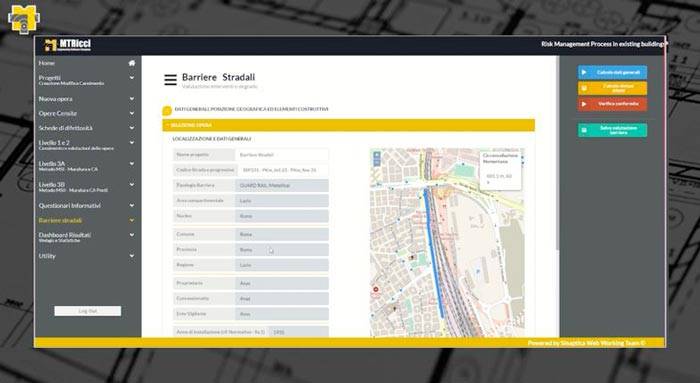Click red Verifica conformità button
The image size is (700, 383).
[612, 104]
